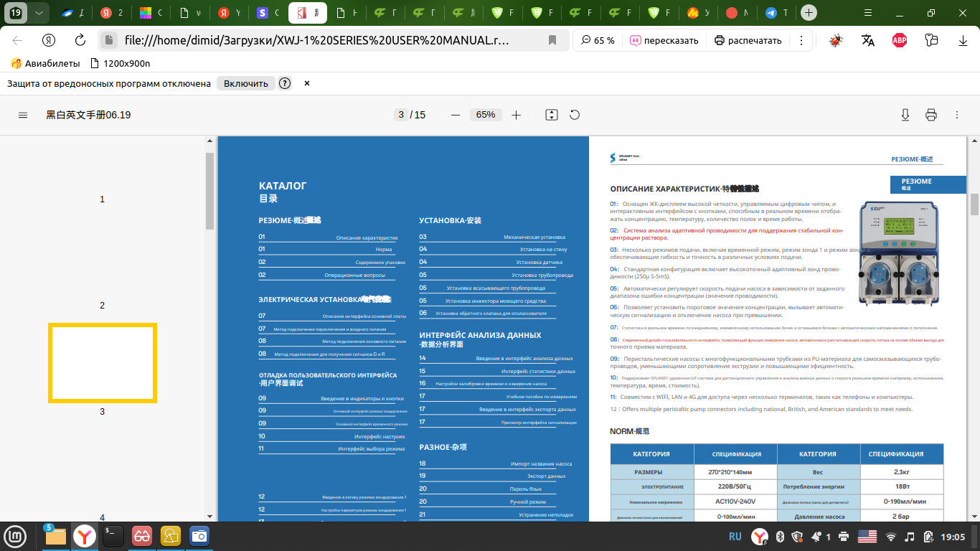The image size is (980, 551).
Task: Open the file manager from the taskbar
Action: 55,536
